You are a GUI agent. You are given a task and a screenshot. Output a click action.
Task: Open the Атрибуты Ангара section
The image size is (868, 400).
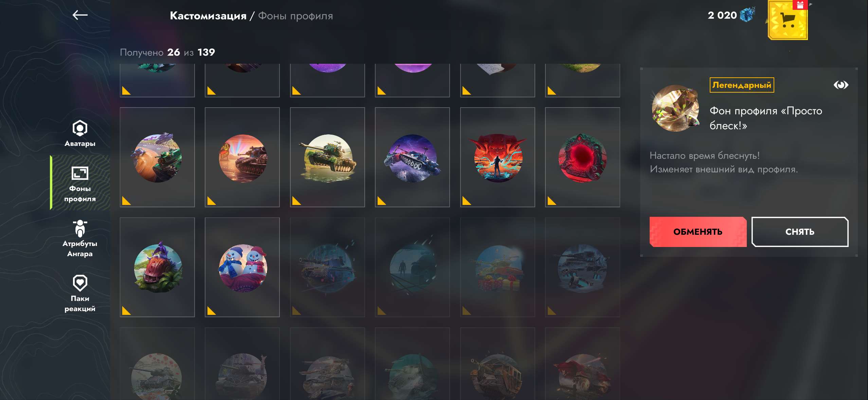pyautogui.click(x=80, y=239)
